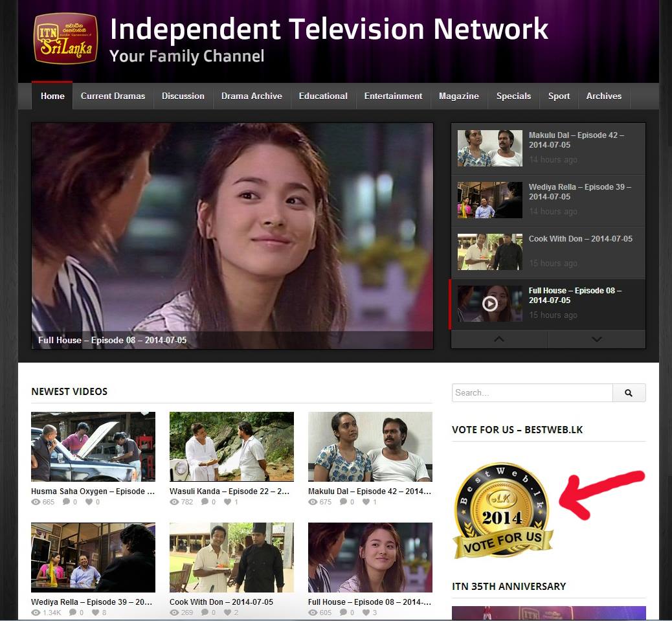Viewport: 672px width, 621px height.
Task: Open the Entertainment menu
Action: click(x=393, y=96)
